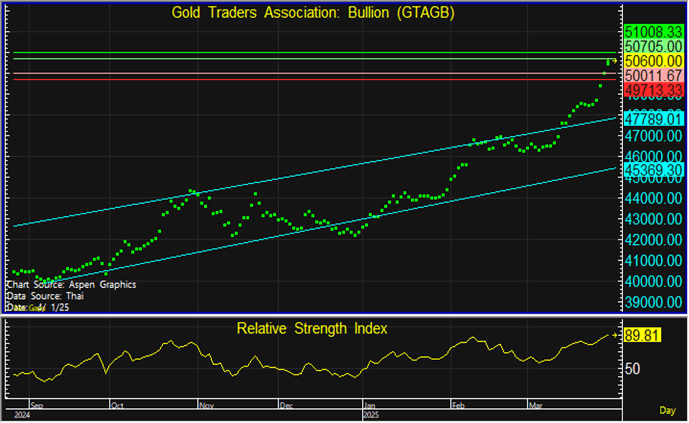The height and width of the screenshot is (423, 689).
Task: Click the Day interval label
Action: (x=668, y=410)
